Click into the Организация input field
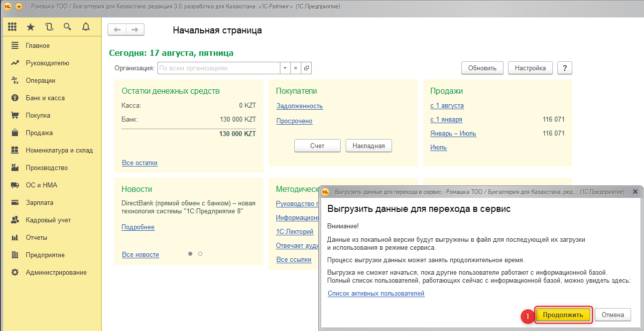 click(x=218, y=68)
